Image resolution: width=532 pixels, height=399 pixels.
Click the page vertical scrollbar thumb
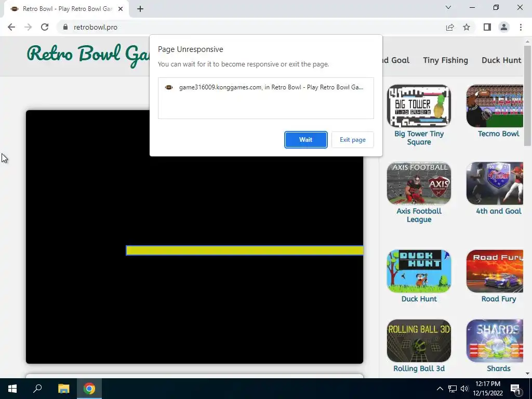[x=527, y=96]
